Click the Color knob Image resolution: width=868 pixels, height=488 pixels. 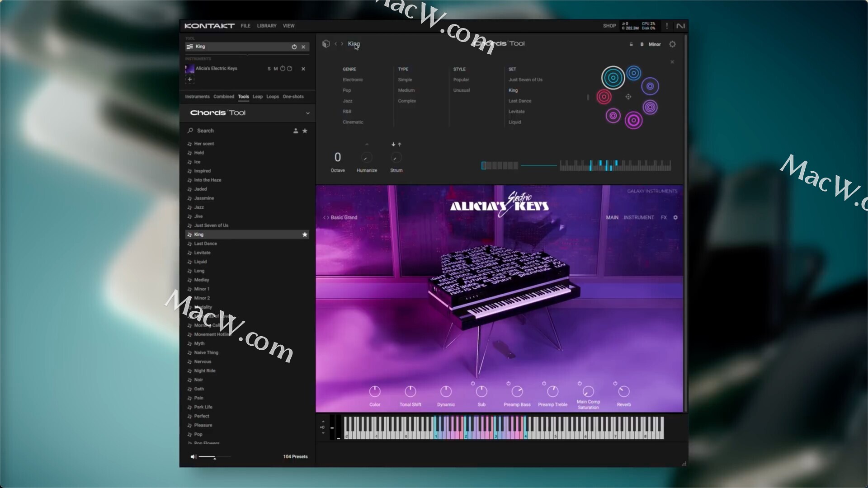375,391
